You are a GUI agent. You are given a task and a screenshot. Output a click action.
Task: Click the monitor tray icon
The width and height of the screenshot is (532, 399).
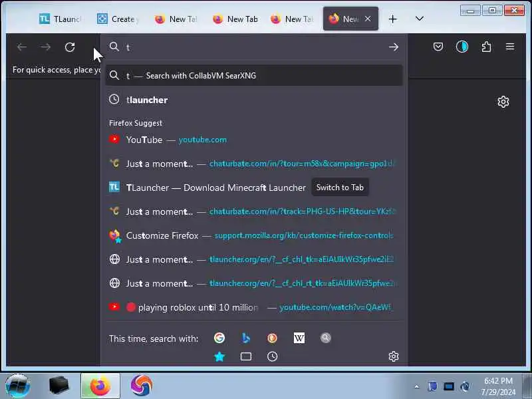tap(448, 386)
